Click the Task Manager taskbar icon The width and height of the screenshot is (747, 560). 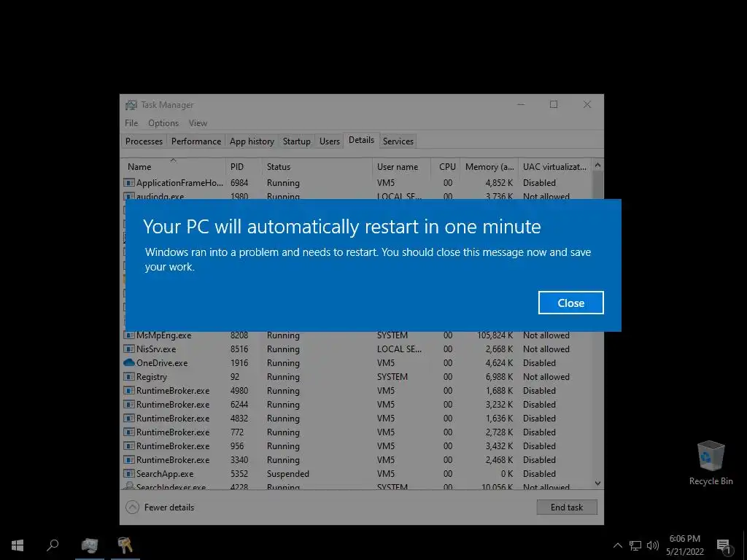[90, 545]
